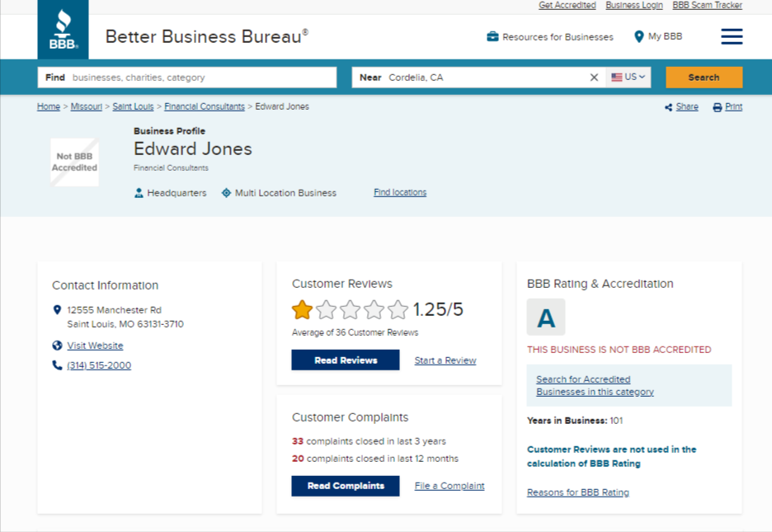This screenshot has width=772, height=532.
Task: Go to Financial Consultants breadcrumb
Action: 205,106
